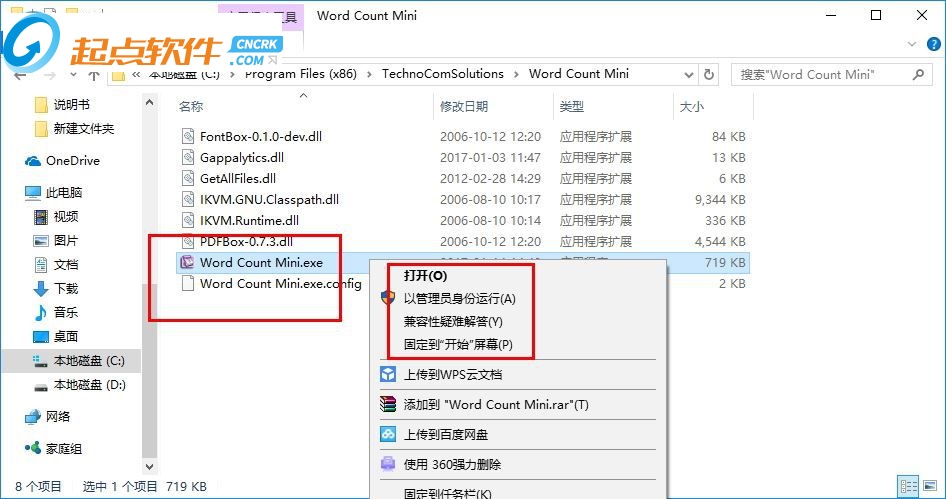
Task: Choose 以管理员身份运行(A) in context menu
Action: 460,299
